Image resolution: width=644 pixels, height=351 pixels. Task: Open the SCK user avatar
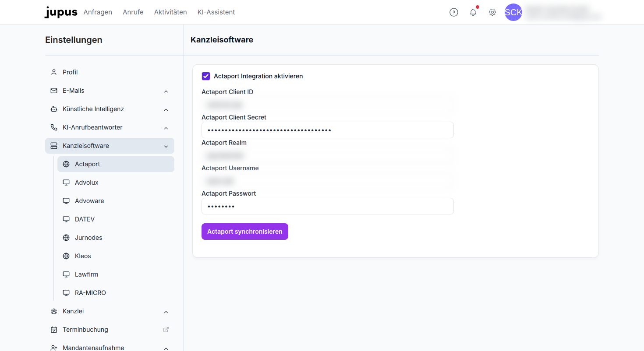513,12
